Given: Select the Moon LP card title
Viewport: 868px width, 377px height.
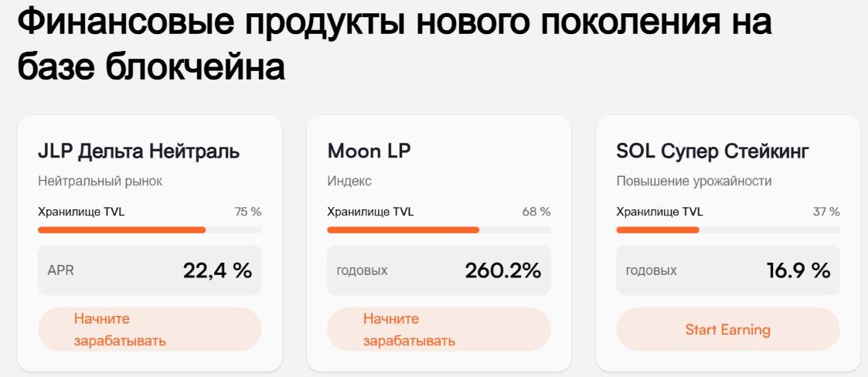Looking at the screenshot, I should (369, 151).
